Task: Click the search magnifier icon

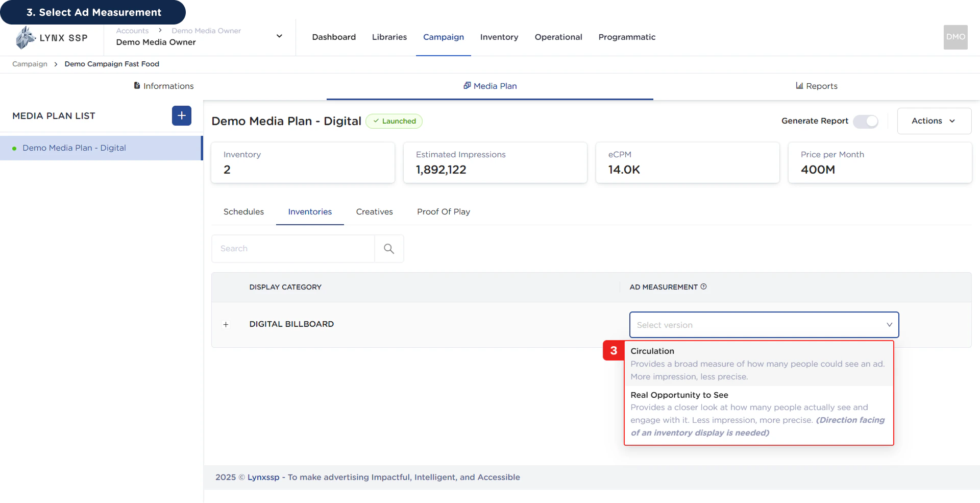Action: [389, 248]
